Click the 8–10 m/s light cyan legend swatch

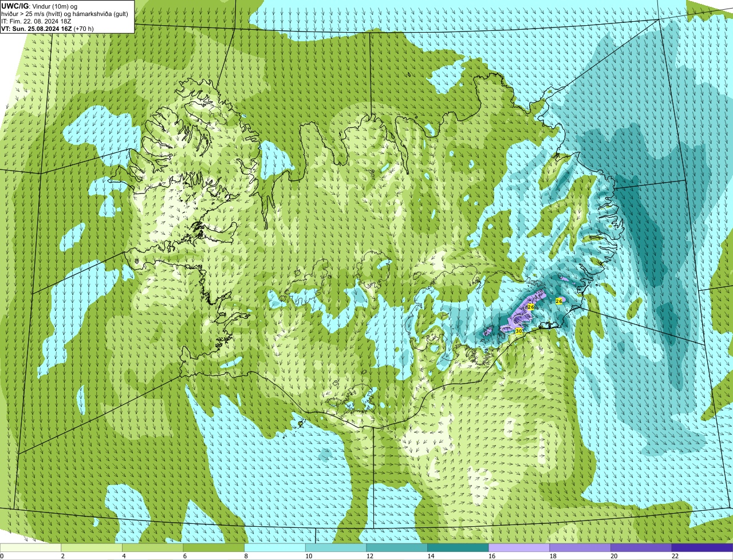(275, 548)
